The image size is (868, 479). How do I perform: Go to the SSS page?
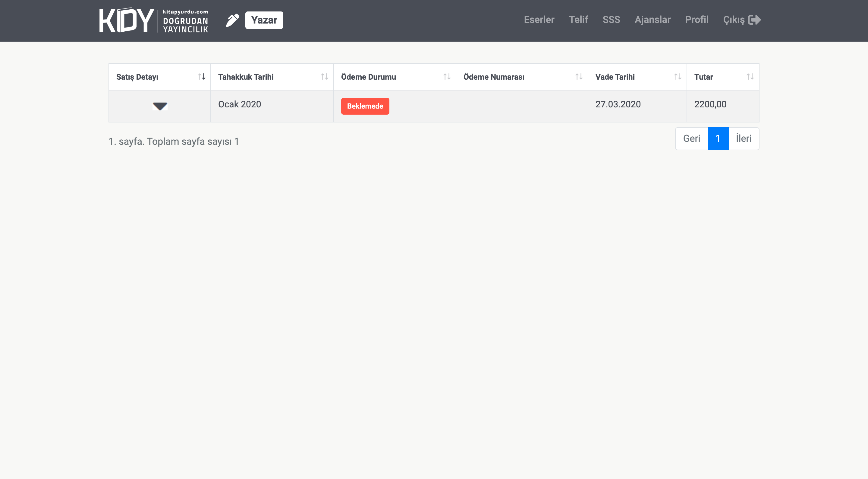[x=611, y=20]
